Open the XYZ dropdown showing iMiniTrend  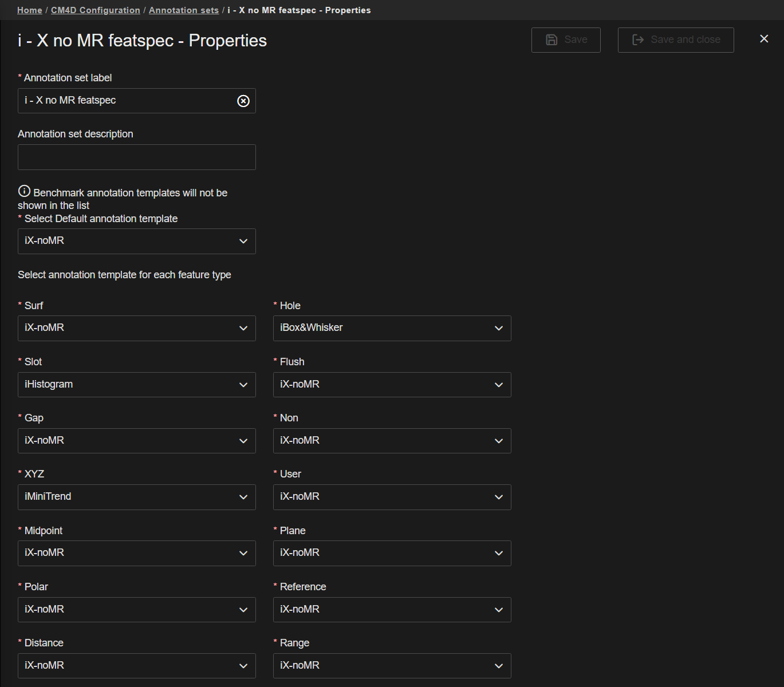(136, 497)
